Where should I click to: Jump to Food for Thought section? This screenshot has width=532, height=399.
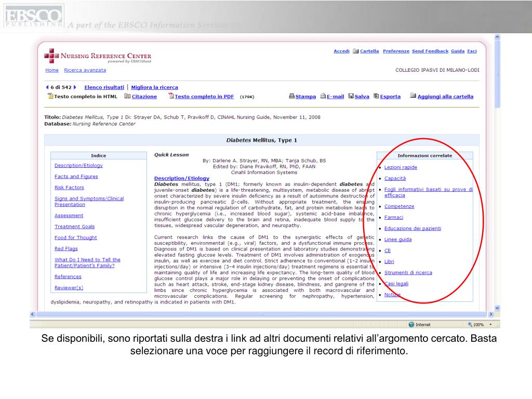click(76, 237)
